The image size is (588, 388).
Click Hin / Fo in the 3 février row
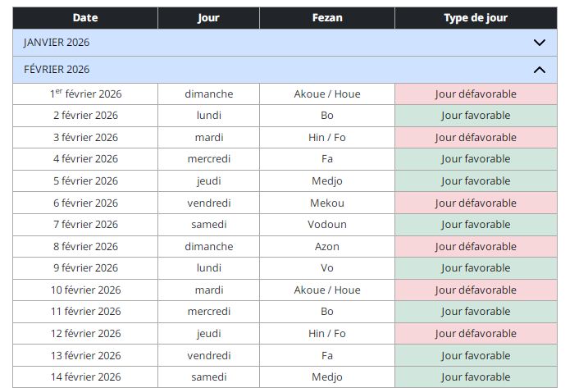(327, 137)
